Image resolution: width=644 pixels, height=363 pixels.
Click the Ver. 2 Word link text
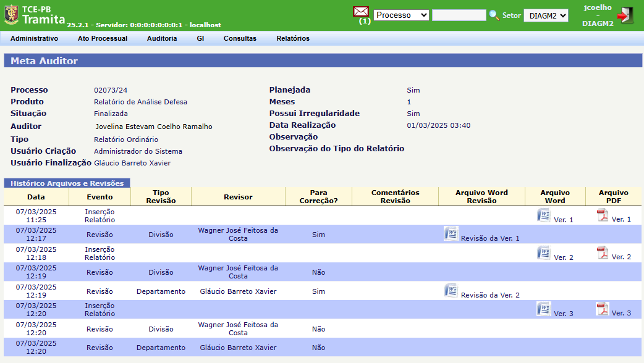(x=564, y=257)
